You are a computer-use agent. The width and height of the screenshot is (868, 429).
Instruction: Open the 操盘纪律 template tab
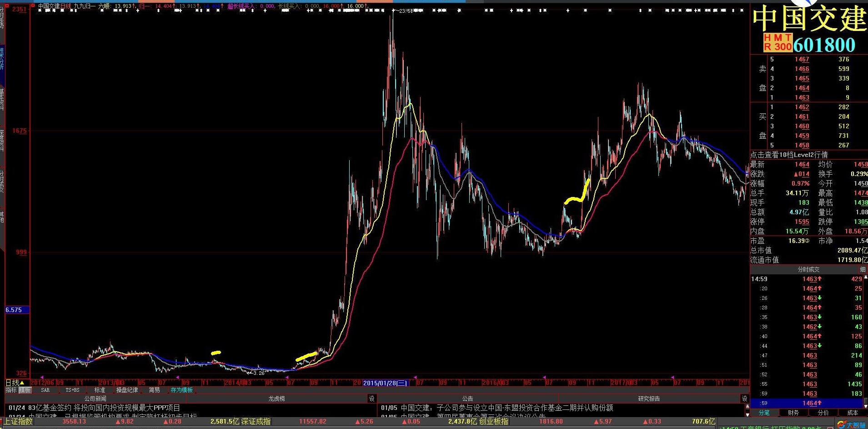click(127, 390)
